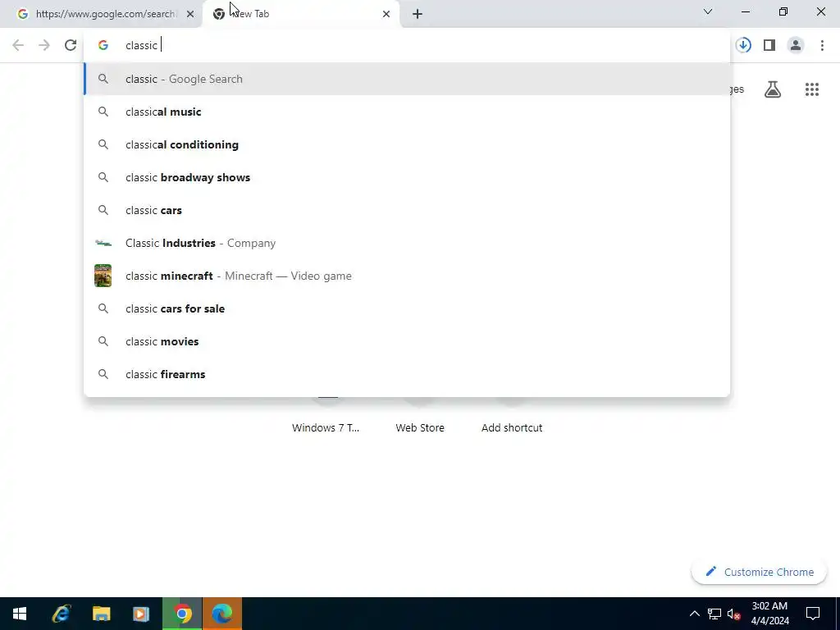
Task: Pick the 'classical conditioning' suggestion
Action: (407, 144)
